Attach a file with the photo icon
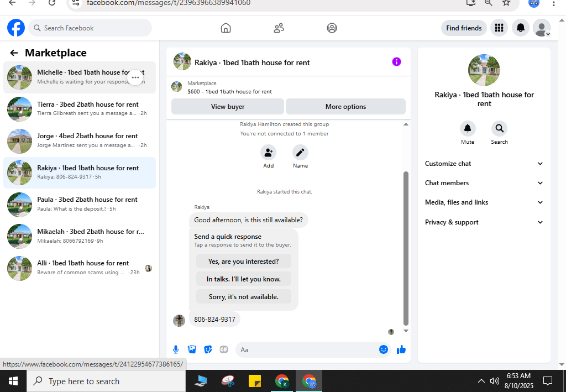The width and height of the screenshot is (566, 392). [192, 349]
